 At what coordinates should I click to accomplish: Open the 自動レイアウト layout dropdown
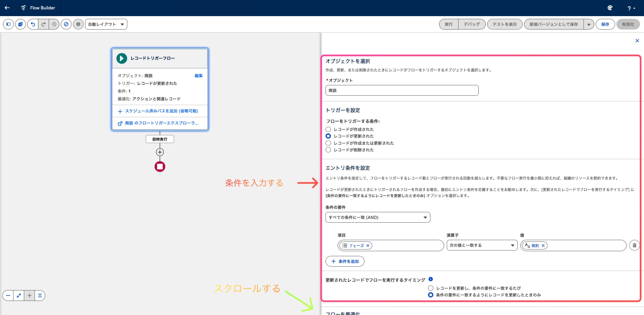tap(106, 24)
